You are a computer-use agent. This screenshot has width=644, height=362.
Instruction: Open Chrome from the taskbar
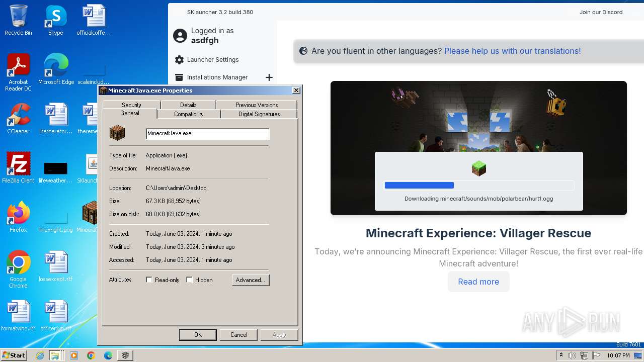(91, 355)
